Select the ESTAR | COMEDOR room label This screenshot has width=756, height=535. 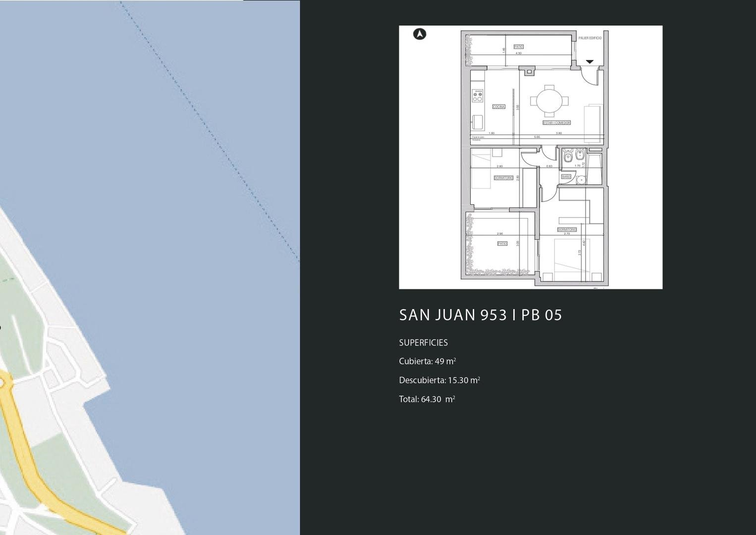[556, 123]
